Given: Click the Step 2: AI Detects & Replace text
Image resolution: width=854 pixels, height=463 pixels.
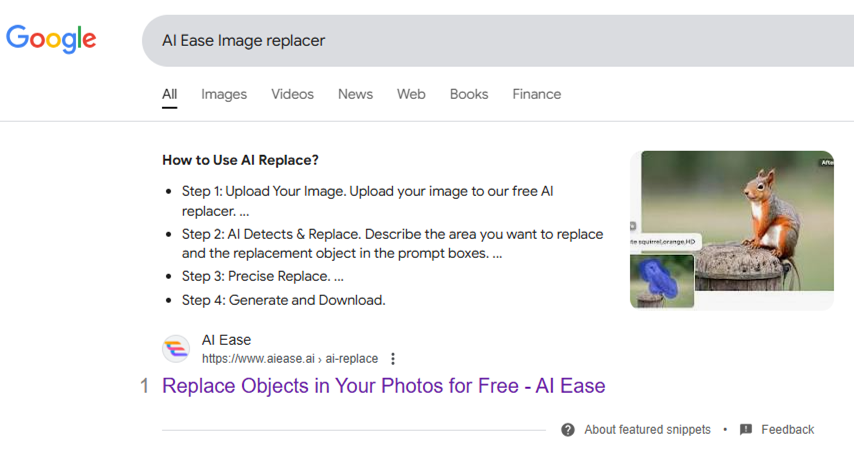Looking at the screenshot, I should (393, 243).
